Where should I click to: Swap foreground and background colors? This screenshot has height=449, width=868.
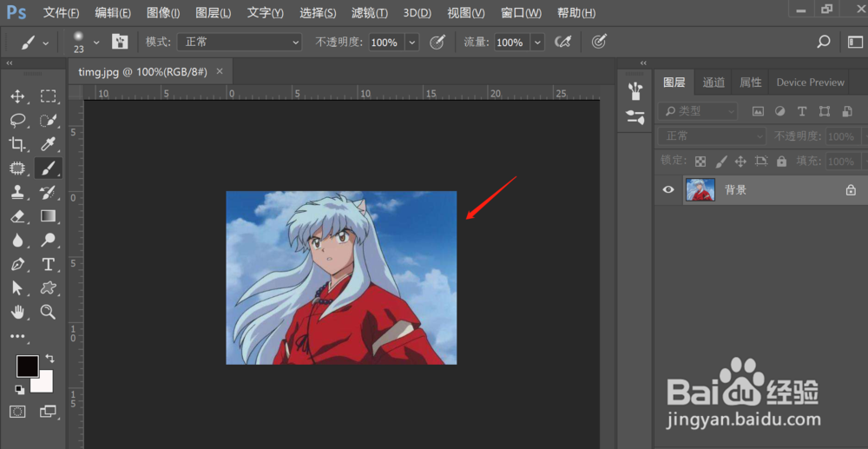pos(49,358)
